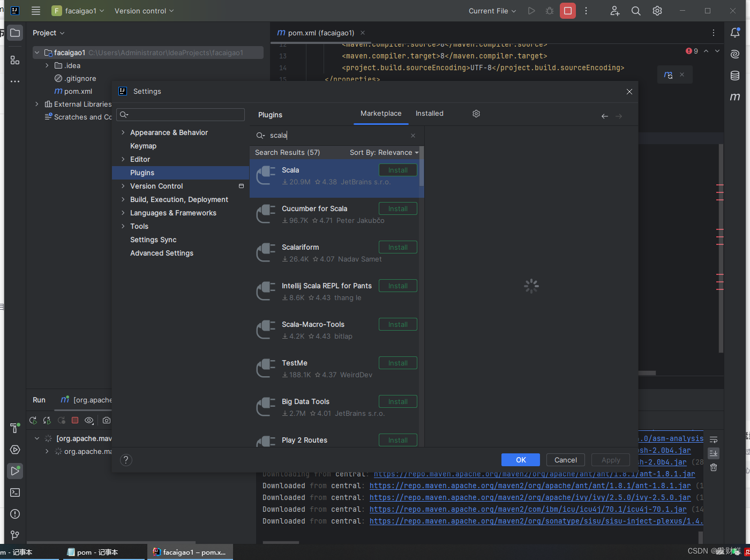
Task: Rerun the Maven build in the Run panel
Action: pyautogui.click(x=33, y=421)
